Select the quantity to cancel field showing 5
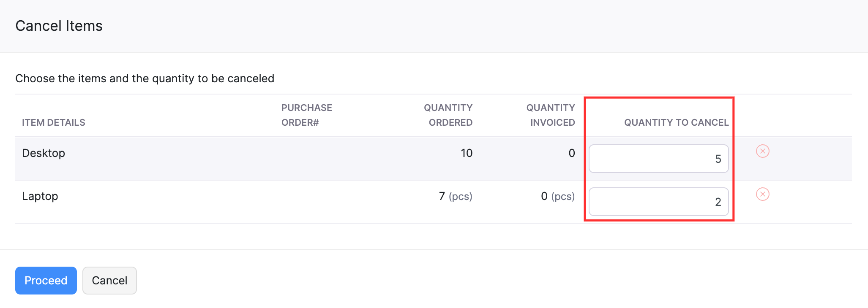Viewport: 868px width, 308px height. click(658, 158)
